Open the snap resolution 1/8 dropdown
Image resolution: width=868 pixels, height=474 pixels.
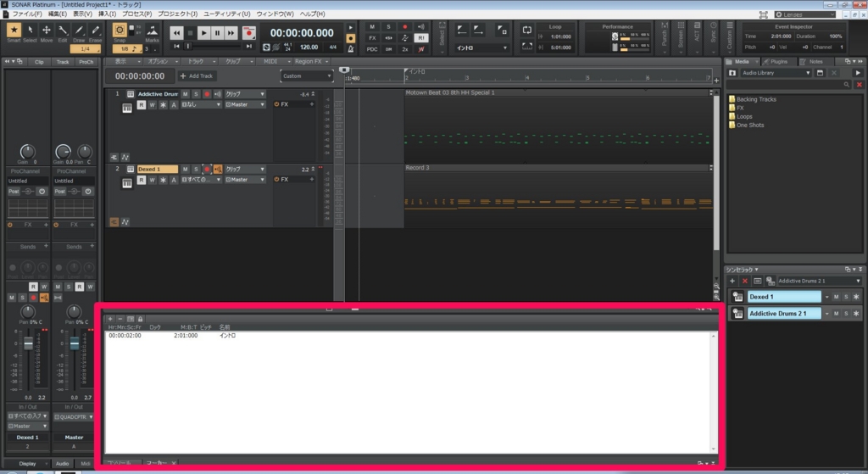pos(127,48)
